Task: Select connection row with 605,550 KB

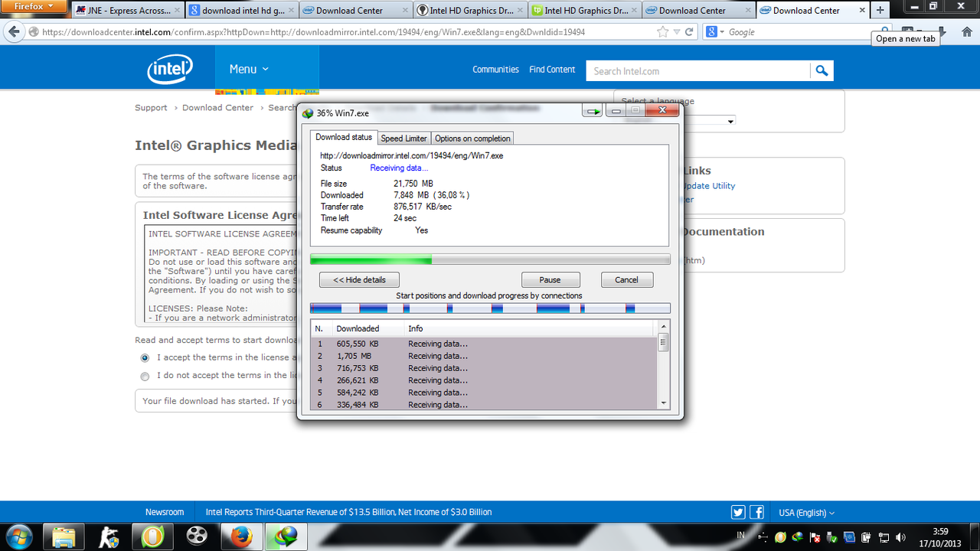Action: [485, 344]
